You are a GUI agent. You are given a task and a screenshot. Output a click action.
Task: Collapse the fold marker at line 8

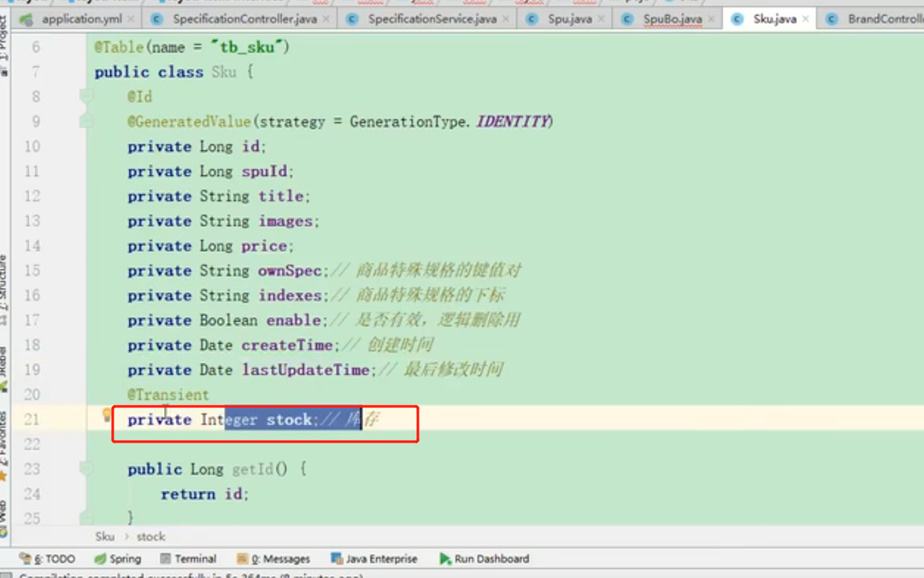86,97
